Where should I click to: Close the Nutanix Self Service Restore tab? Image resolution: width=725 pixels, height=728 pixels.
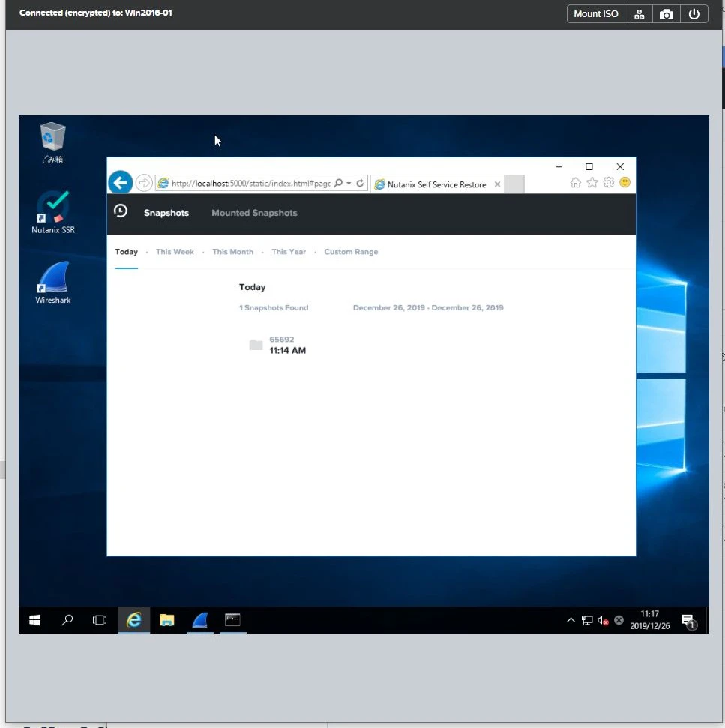(x=497, y=184)
